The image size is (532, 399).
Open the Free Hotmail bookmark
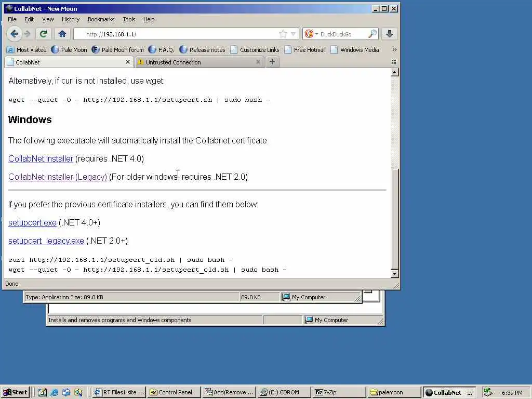click(x=305, y=50)
